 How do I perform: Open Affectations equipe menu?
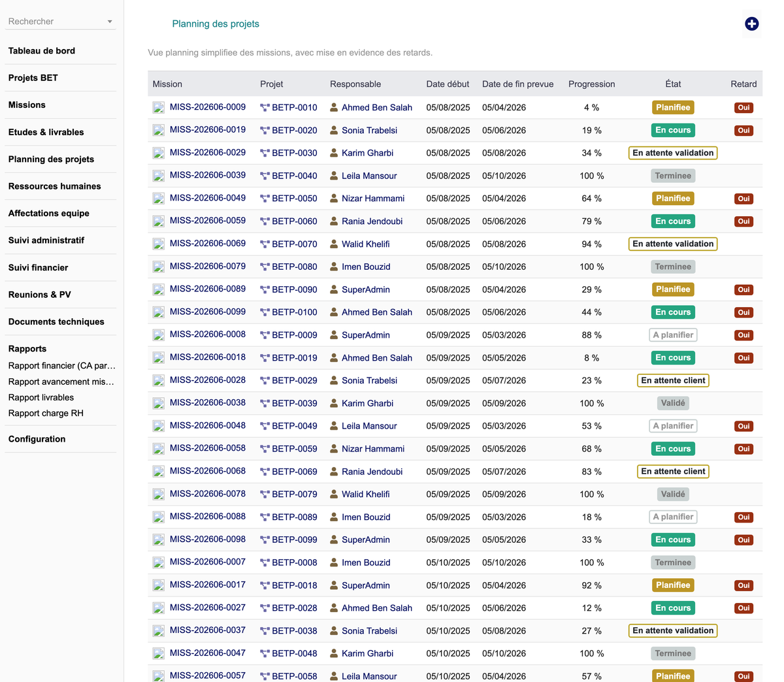pyautogui.click(x=49, y=214)
